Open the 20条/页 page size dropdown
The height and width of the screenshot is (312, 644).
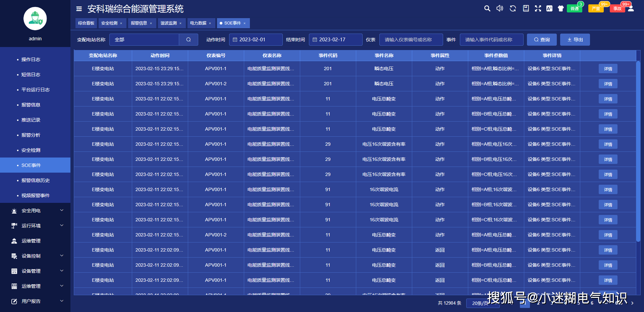482,303
